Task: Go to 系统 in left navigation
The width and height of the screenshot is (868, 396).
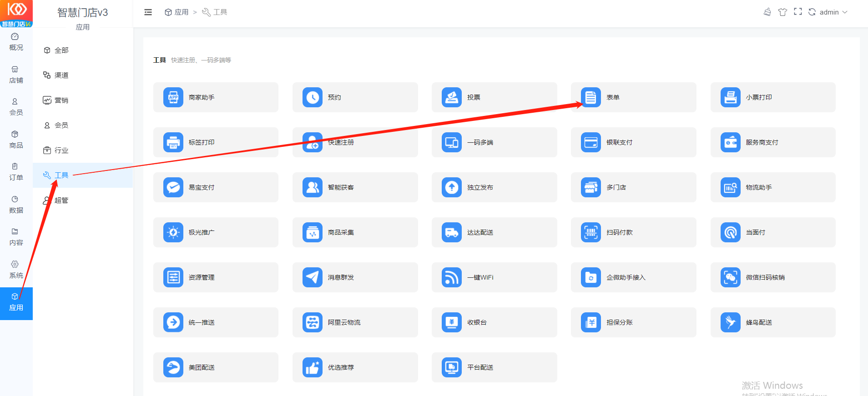Action: click(16, 270)
